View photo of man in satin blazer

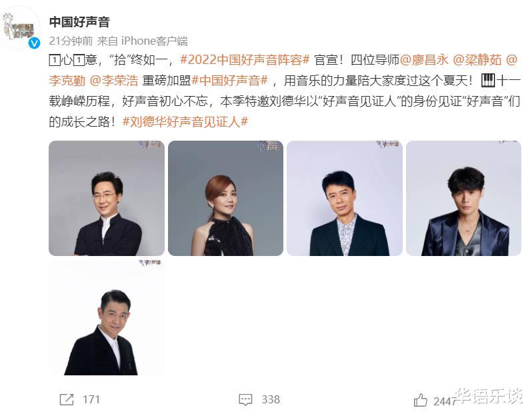[x=464, y=198]
